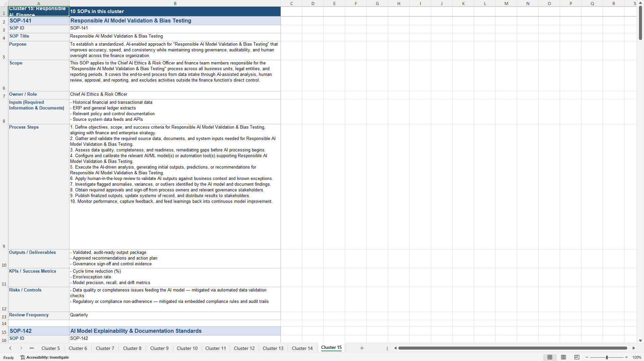Select the Process Steps label cell
This screenshot has height=361, width=644.
tap(39, 187)
